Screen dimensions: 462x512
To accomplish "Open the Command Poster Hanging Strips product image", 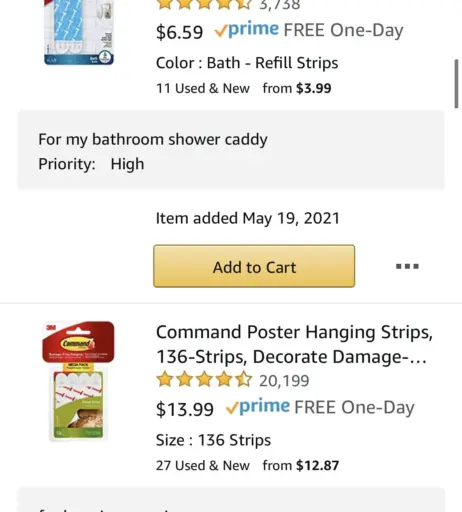I will point(78,381).
